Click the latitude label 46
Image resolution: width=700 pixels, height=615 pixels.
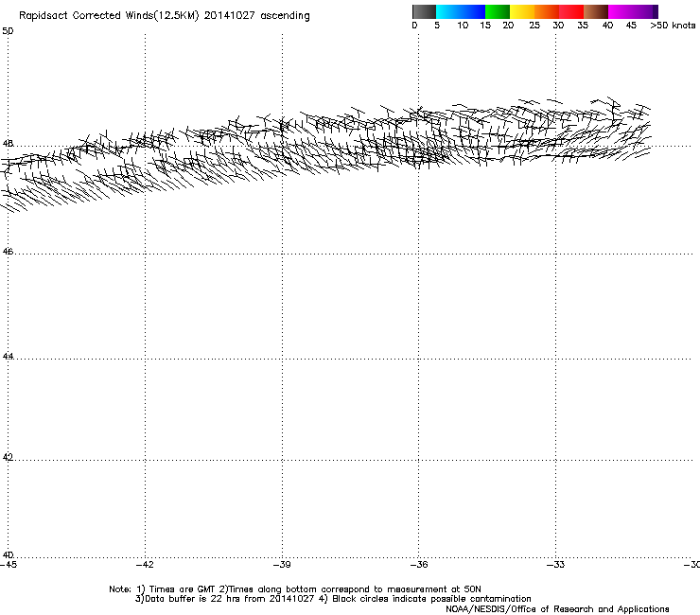(x=8, y=252)
